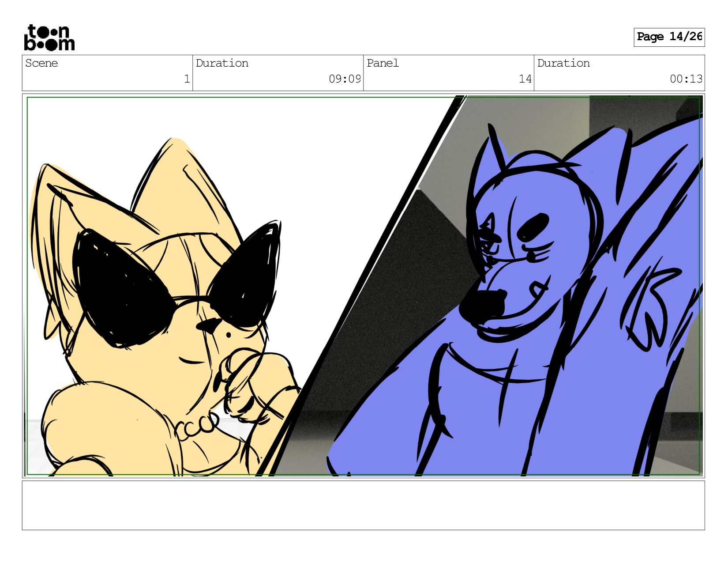Click the scene duration value '09:09'
Image resolution: width=728 pixels, height=563 pixels.
[345, 79]
